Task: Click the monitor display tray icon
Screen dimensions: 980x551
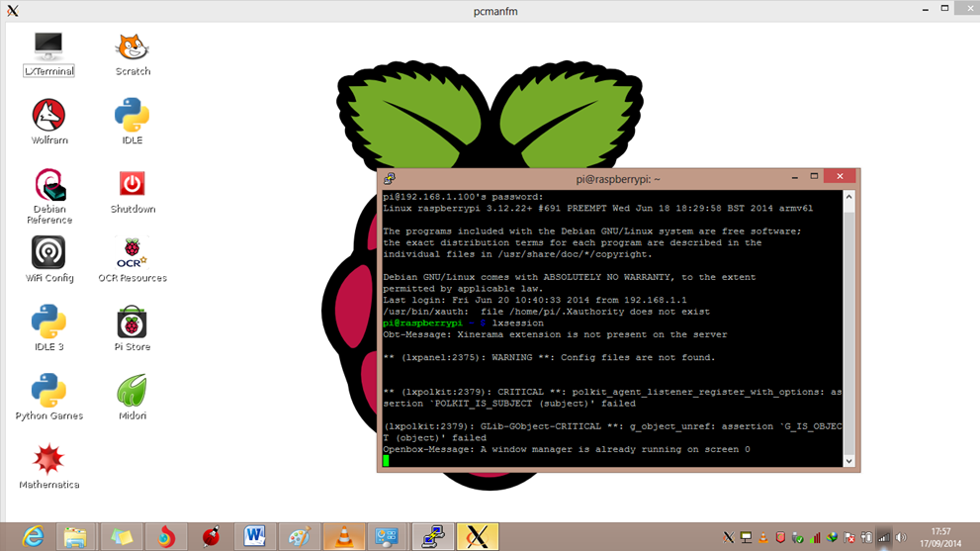Action: pyautogui.click(x=746, y=537)
